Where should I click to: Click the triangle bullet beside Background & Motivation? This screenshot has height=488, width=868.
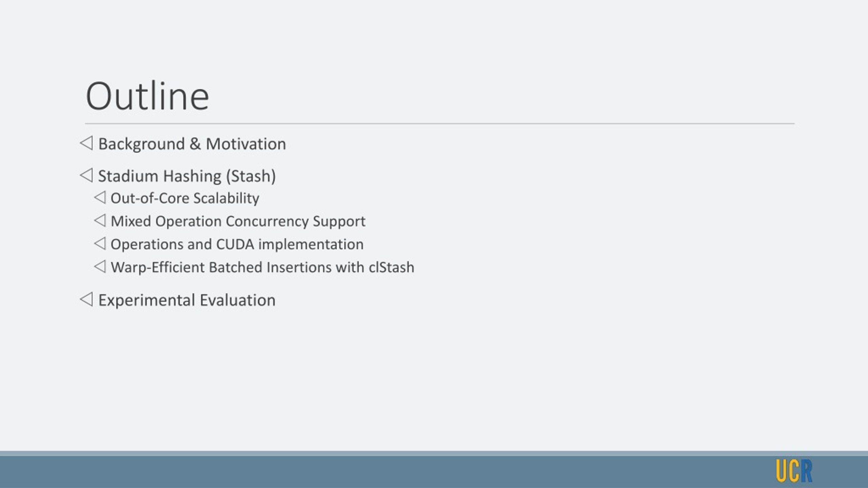[86, 143]
